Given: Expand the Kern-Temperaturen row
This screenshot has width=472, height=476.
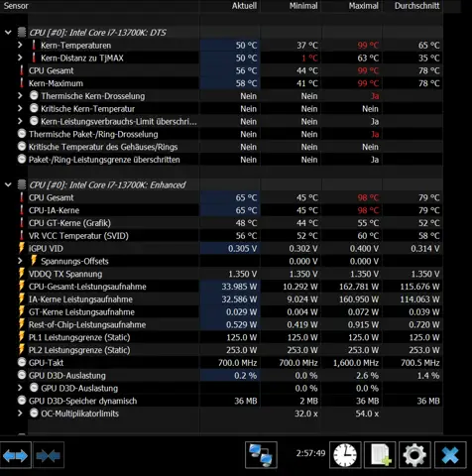Looking at the screenshot, I should tap(20, 45).
